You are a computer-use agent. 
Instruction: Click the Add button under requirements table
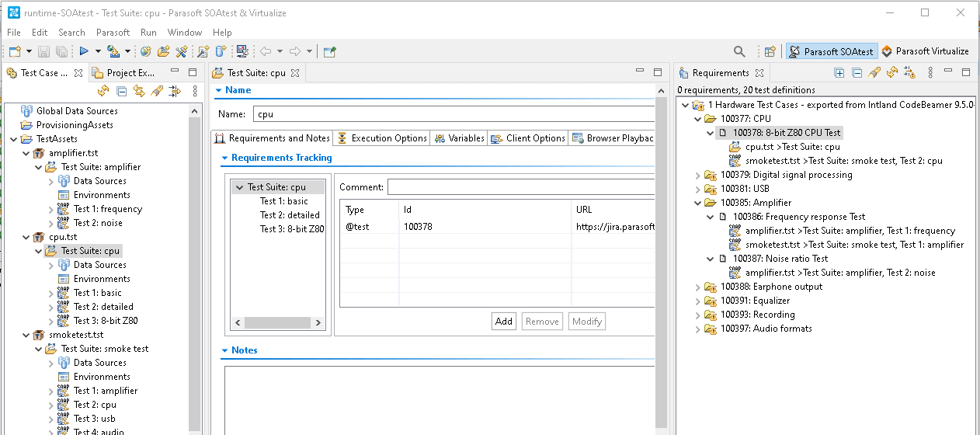(x=504, y=322)
